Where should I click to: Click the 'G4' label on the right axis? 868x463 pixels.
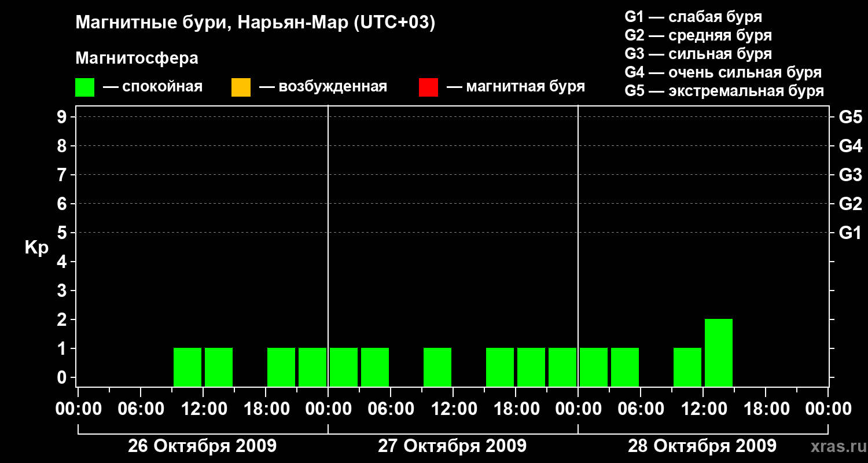851,146
